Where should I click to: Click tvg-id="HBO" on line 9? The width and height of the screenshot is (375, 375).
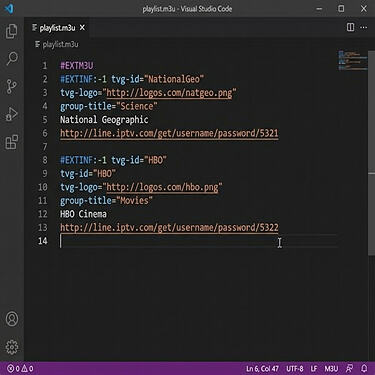pos(88,174)
